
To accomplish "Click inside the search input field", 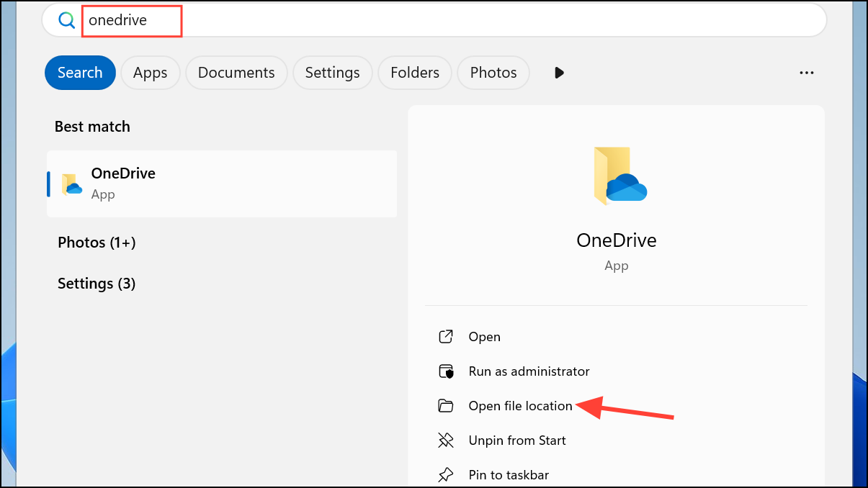I will tap(288, 19).
